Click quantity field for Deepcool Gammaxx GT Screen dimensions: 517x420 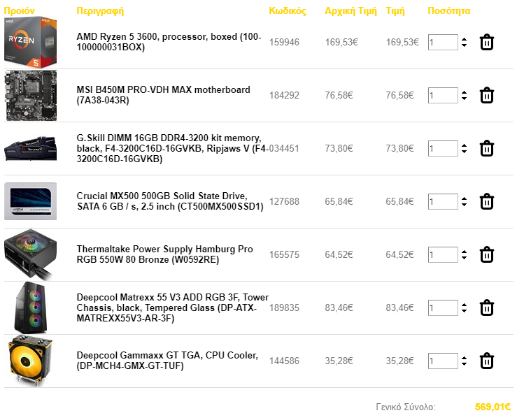[x=443, y=361]
